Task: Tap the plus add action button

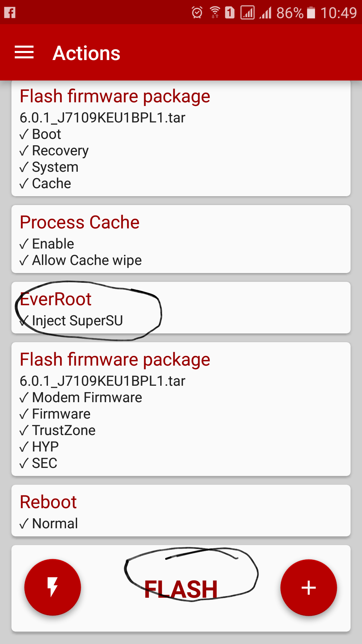Action: (x=308, y=588)
